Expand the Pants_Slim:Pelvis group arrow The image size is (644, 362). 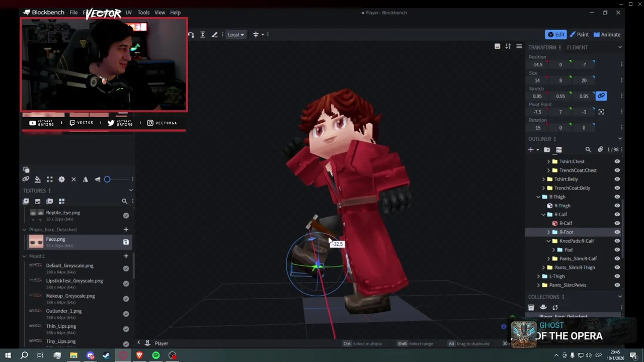pyautogui.click(x=538, y=285)
